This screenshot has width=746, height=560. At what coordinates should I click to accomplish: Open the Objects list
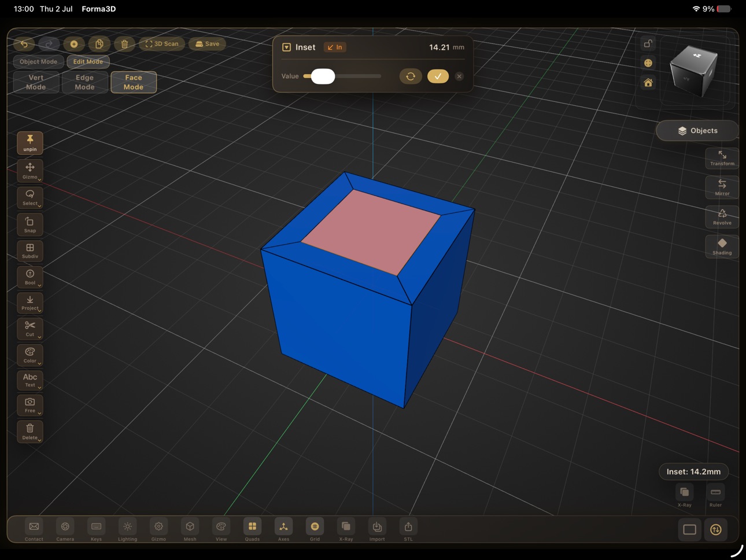click(x=697, y=131)
